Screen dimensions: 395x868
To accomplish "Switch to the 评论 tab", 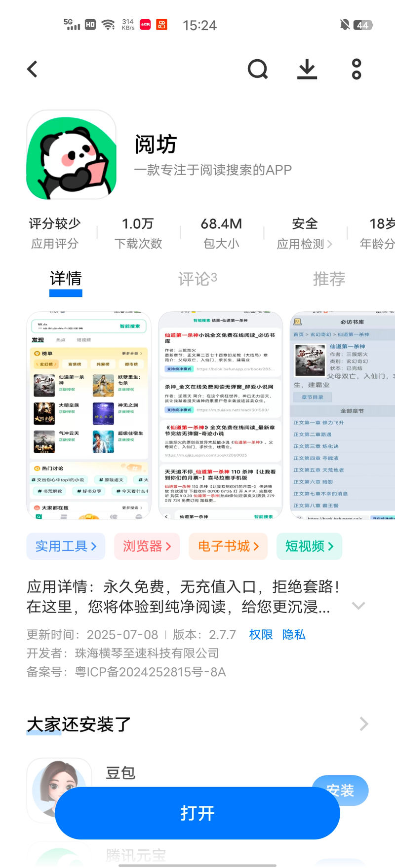I will [x=197, y=279].
